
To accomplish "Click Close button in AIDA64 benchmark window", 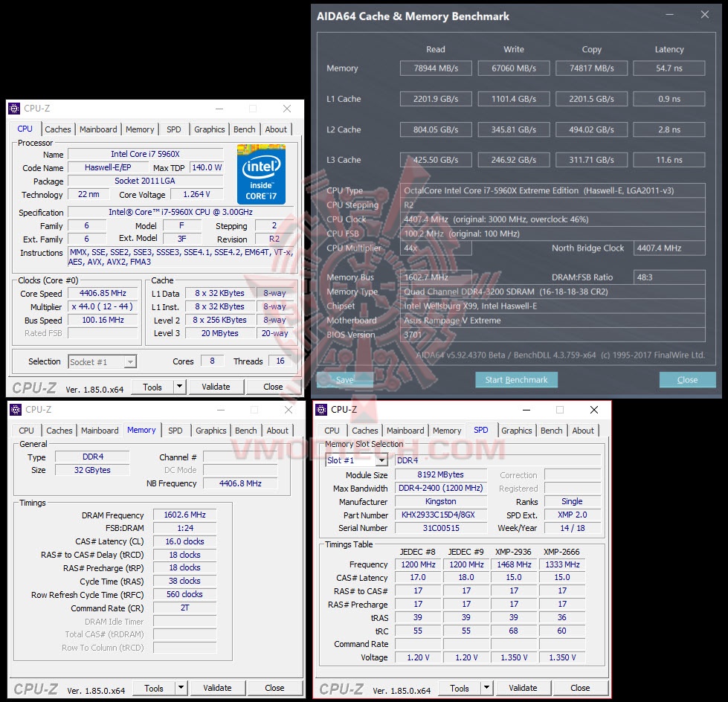I will [x=688, y=380].
